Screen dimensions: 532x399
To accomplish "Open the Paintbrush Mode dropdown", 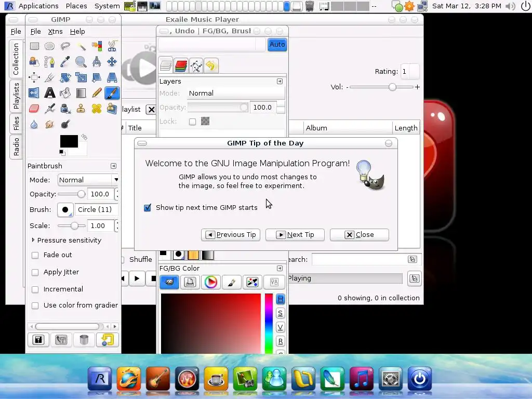I will coord(88,180).
